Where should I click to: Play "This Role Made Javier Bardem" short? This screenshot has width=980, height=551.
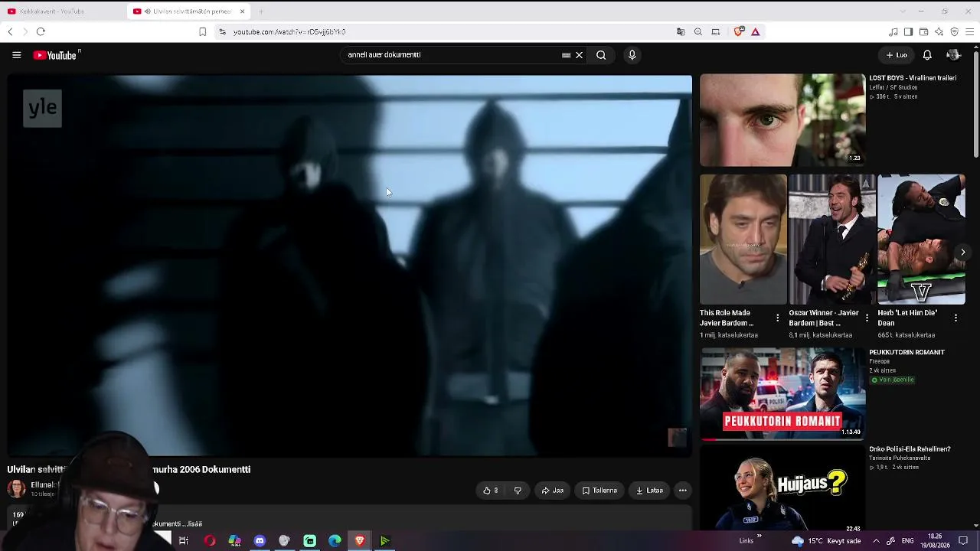pyautogui.click(x=743, y=240)
